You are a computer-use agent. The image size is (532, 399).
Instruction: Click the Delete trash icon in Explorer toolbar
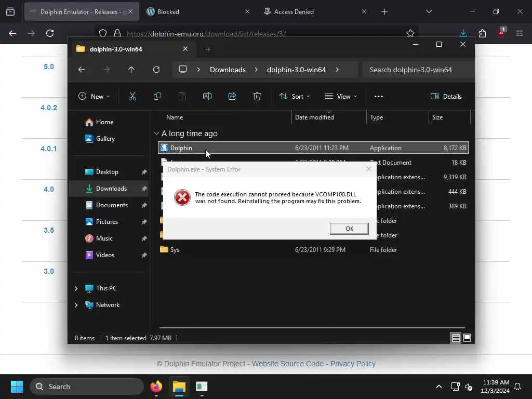(x=257, y=96)
